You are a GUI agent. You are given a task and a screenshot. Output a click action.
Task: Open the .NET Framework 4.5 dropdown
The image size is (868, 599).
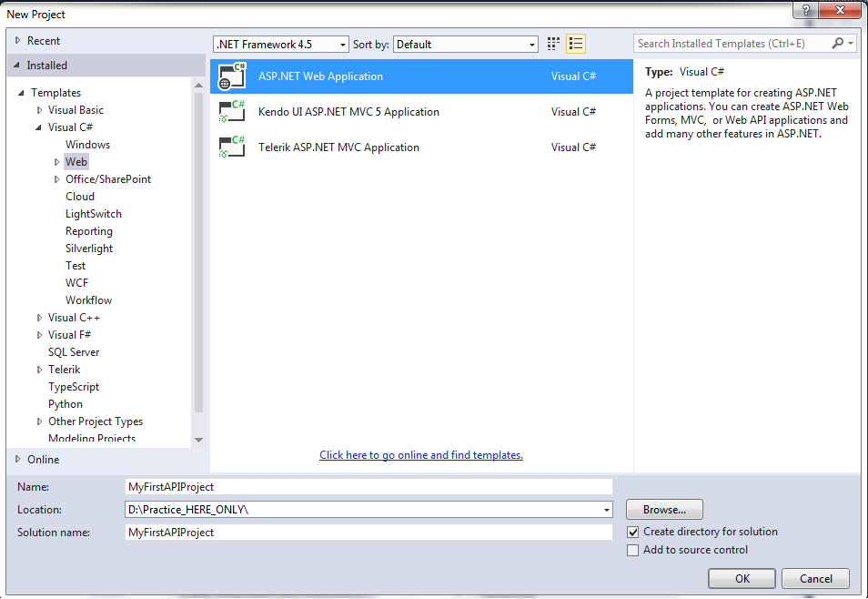281,45
